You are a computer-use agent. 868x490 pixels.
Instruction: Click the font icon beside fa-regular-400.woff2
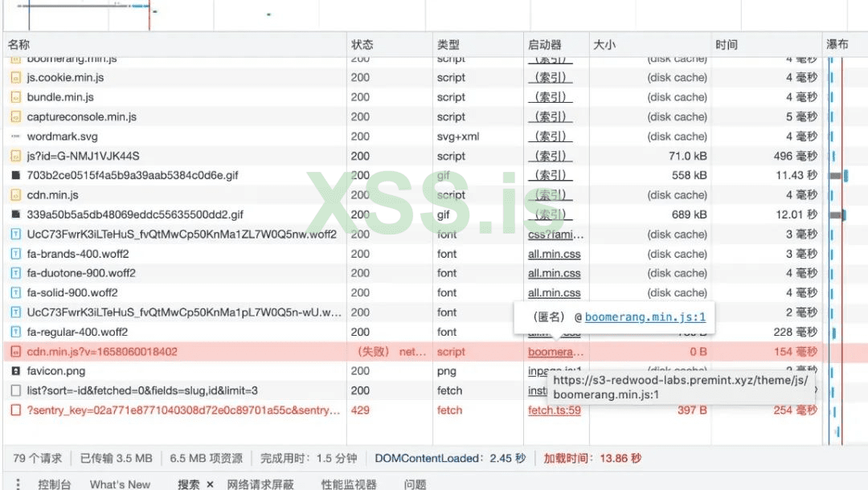point(15,332)
